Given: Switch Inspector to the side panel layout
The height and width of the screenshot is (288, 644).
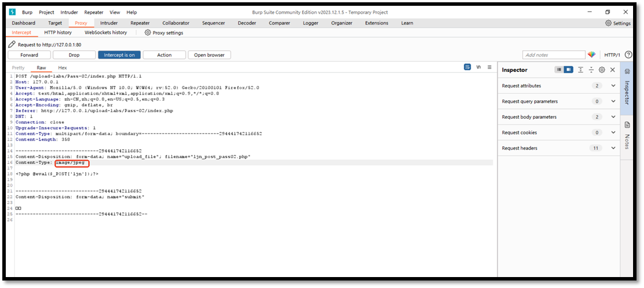Looking at the screenshot, I should coord(568,70).
